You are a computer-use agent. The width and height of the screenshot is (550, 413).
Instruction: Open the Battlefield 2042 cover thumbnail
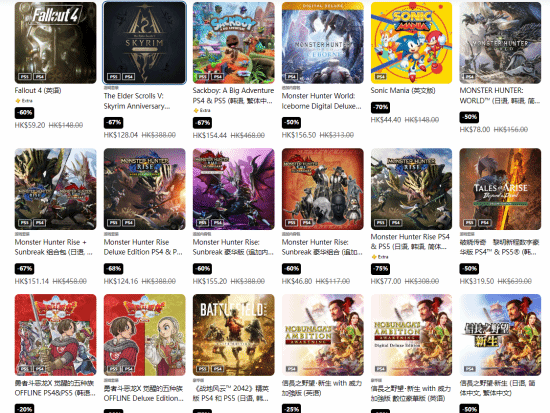click(x=234, y=335)
